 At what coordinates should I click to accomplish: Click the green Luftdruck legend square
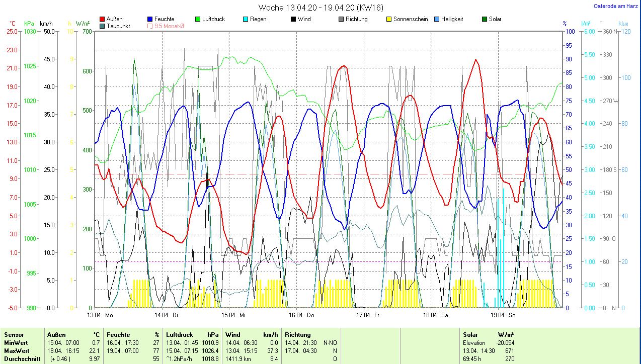click(x=198, y=19)
